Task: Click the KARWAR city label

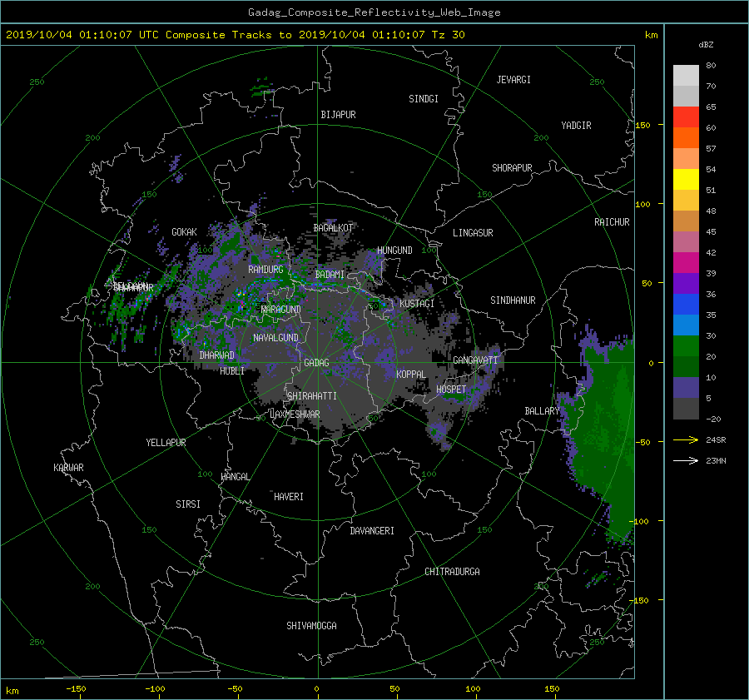Action: pyautogui.click(x=68, y=468)
